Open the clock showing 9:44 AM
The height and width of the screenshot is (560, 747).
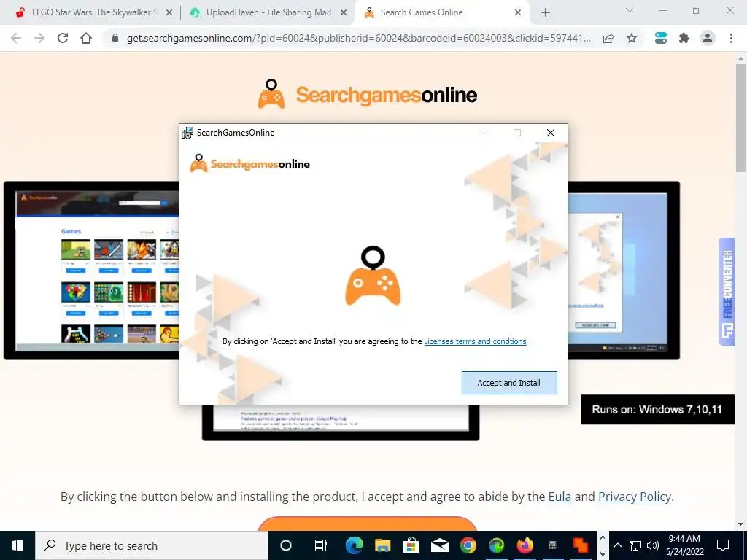(684, 545)
